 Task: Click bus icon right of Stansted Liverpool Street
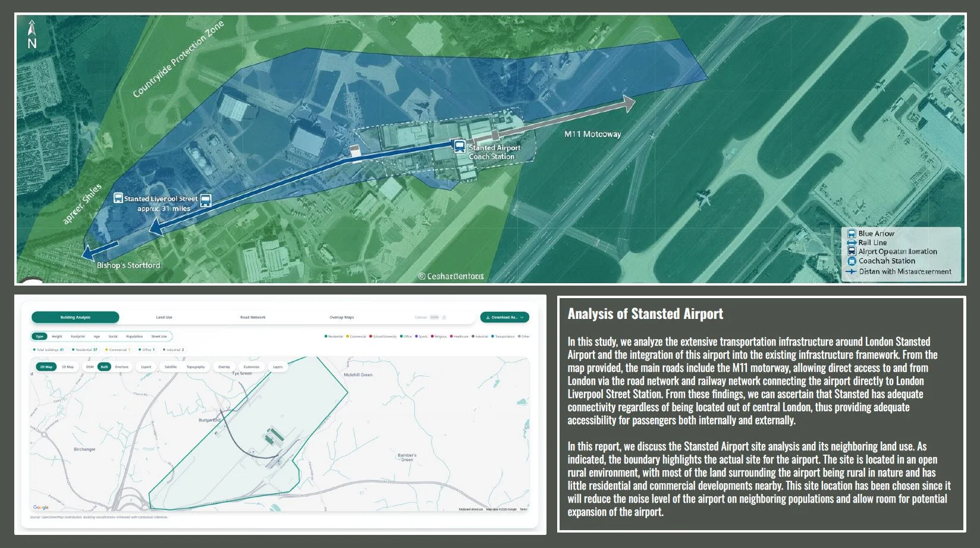pyautogui.click(x=205, y=200)
